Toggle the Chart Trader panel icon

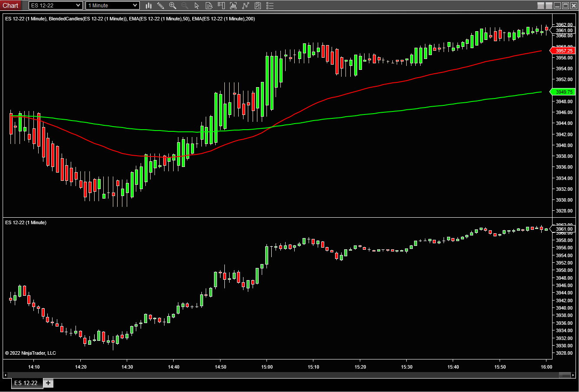point(221,6)
